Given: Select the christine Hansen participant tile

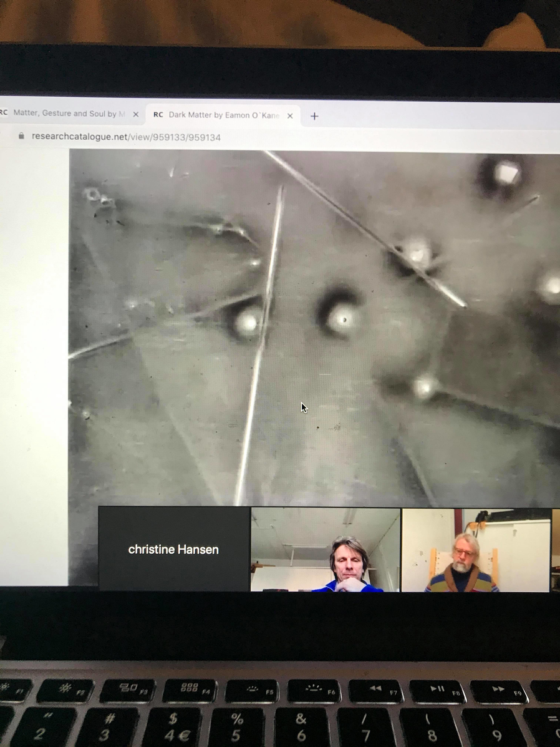Looking at the screenshot, I should coord(173,549).
